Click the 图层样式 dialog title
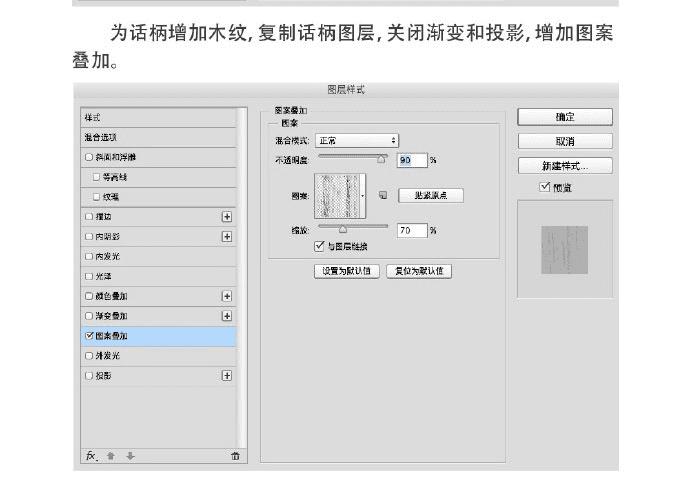Screen dimensions: 690x486 click(346, 90)
